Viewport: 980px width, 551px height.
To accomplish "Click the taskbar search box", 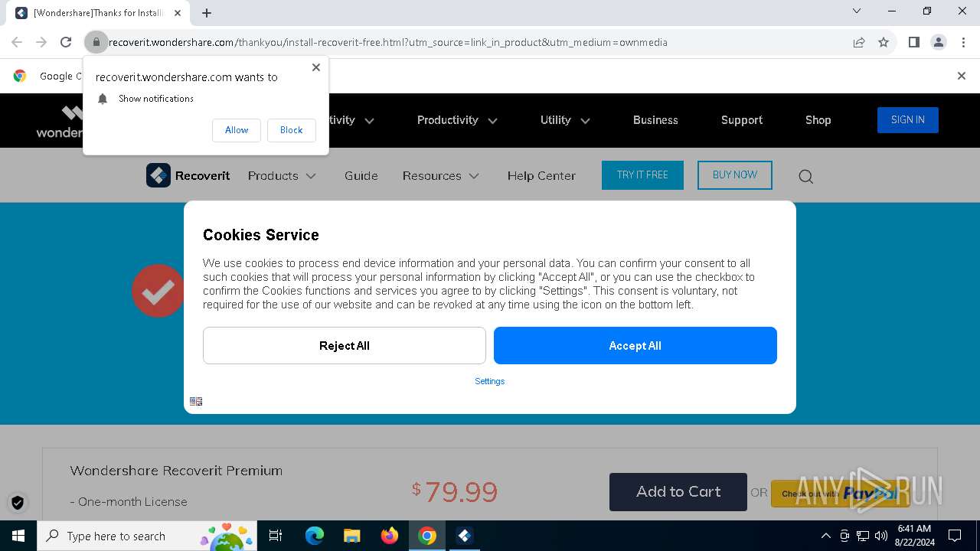I will 147,536.
